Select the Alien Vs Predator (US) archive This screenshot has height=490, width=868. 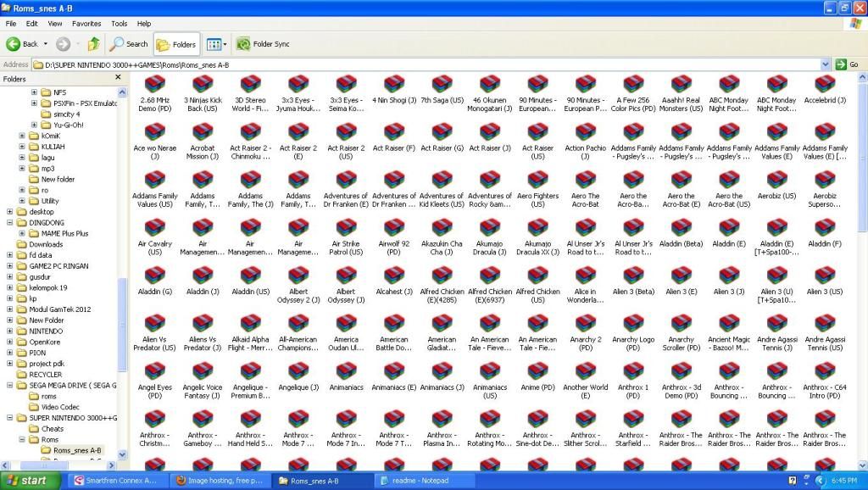point(155,332)
